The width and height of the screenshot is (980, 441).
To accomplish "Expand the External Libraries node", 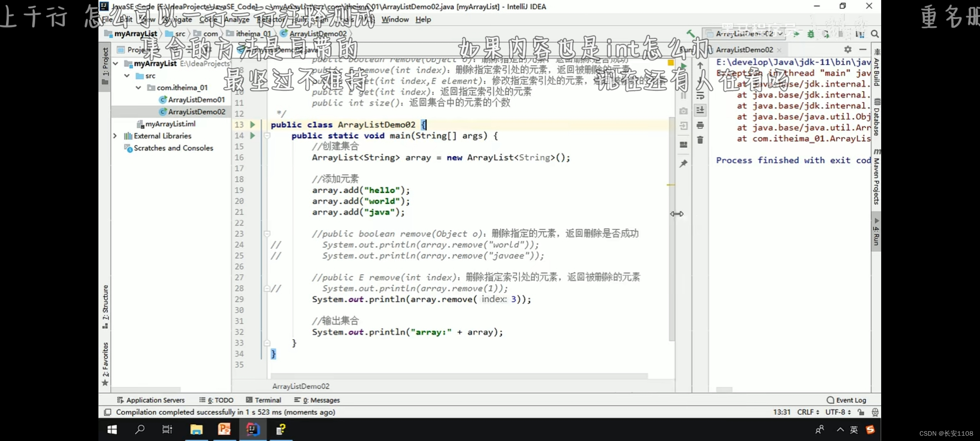I will coord(116,136).
